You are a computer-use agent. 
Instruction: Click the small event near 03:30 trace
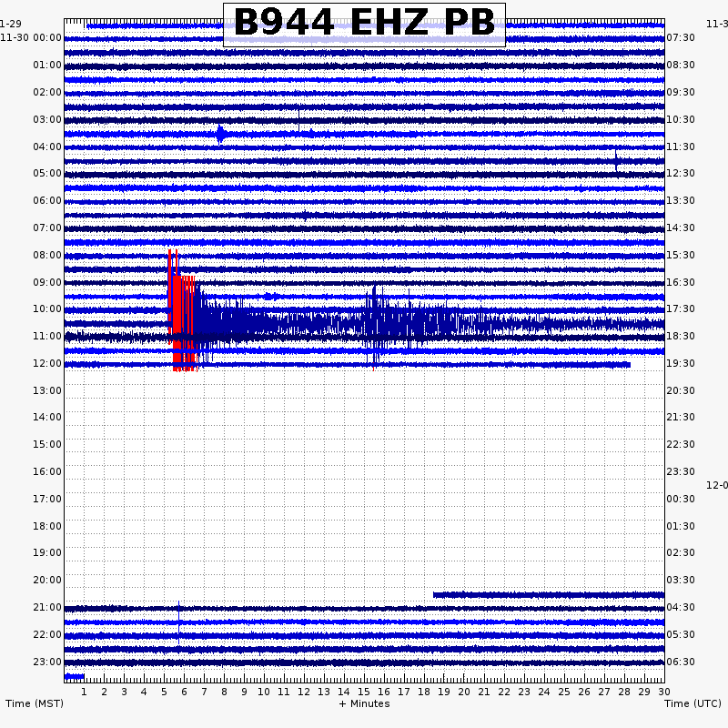pyautogui.click(x=220, y=135)
